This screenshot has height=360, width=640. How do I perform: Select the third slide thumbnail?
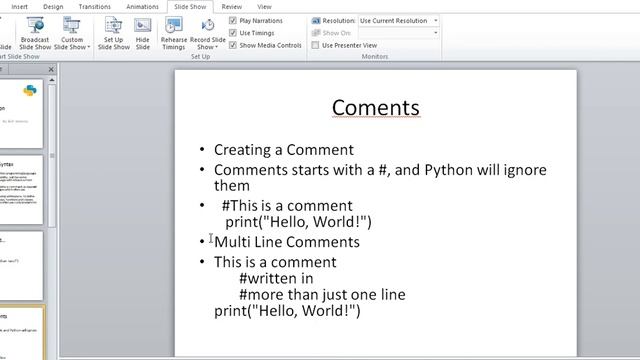(21, 266)
